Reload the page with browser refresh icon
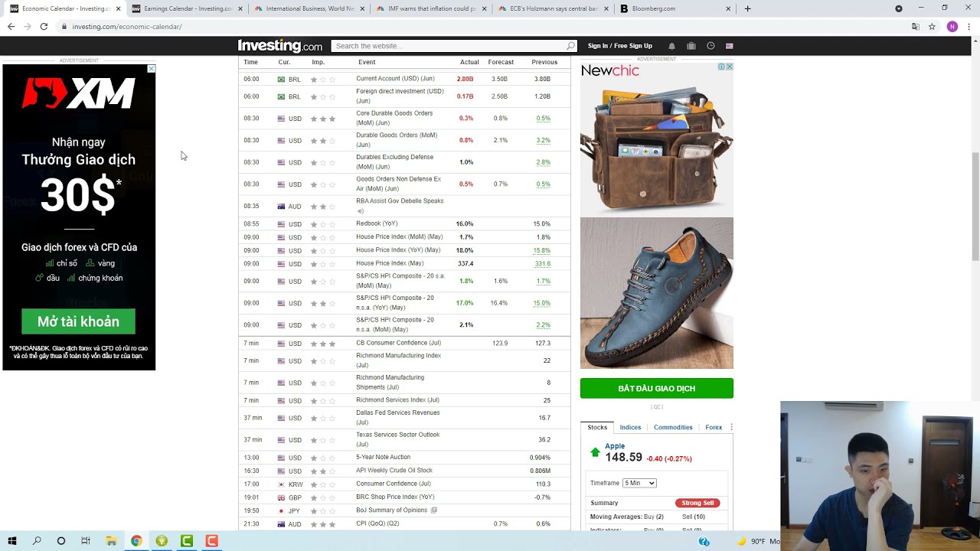980x551 pixels. (44, 27)
